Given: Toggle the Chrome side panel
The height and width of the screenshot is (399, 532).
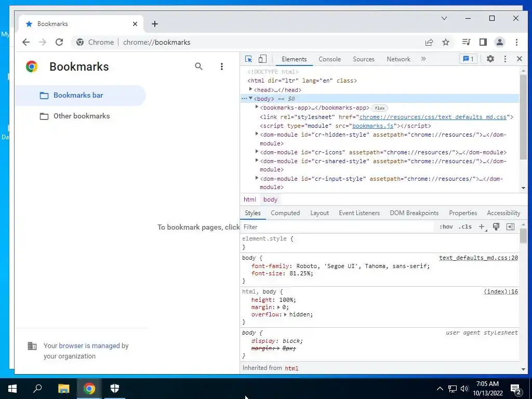Looking at the screenshot, I should pyautogui.click(x=483, y=42).
